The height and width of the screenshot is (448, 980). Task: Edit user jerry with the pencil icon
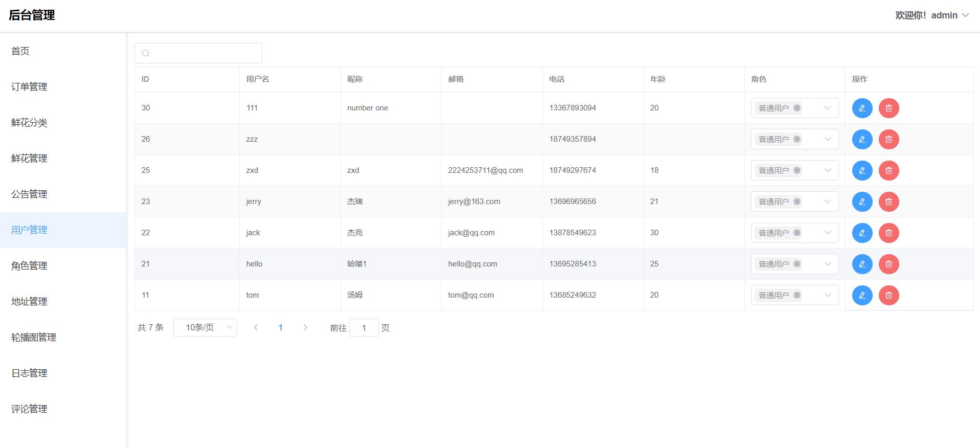[x=862, y=201]
